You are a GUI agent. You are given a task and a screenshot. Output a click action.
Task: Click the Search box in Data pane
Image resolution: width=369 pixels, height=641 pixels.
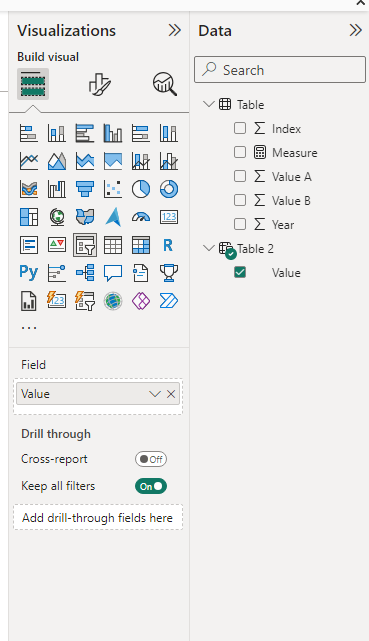click(x=280, y=70)
